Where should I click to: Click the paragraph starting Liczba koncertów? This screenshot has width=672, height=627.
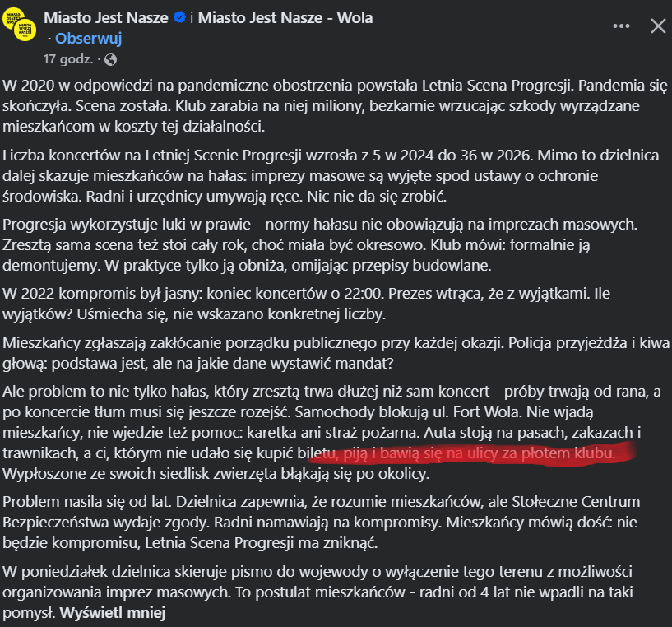[x=331, y=176]
